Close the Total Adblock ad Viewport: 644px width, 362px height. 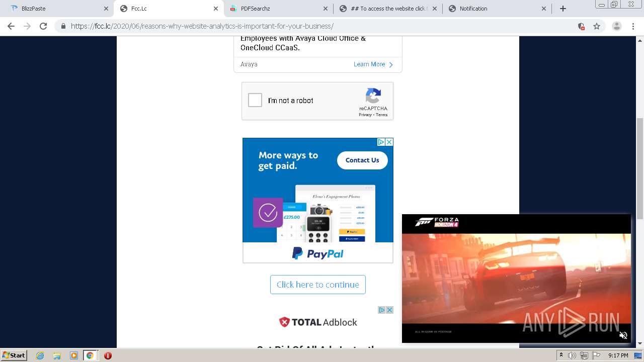(389, 310)
